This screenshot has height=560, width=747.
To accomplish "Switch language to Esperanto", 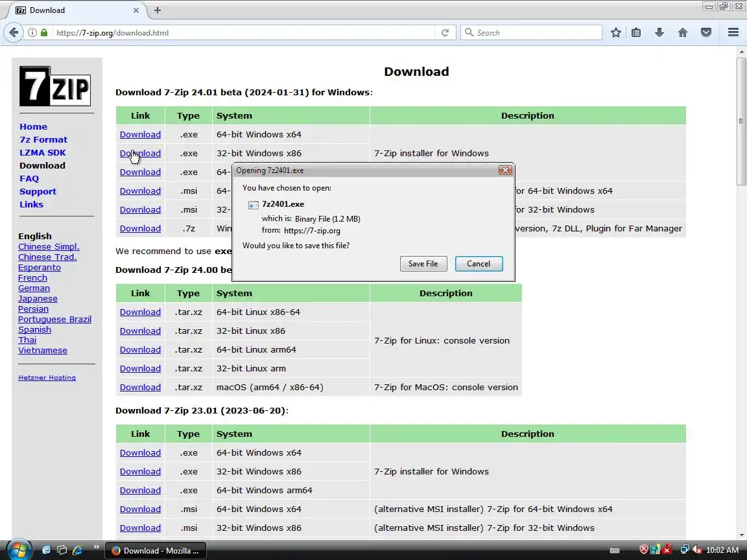I will [x=40, y=267].
